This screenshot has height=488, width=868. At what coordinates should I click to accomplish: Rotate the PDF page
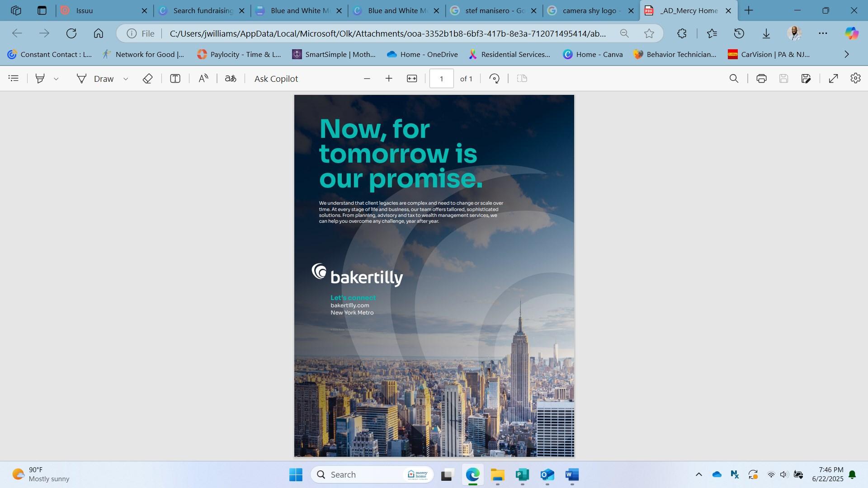coord(495,79)
